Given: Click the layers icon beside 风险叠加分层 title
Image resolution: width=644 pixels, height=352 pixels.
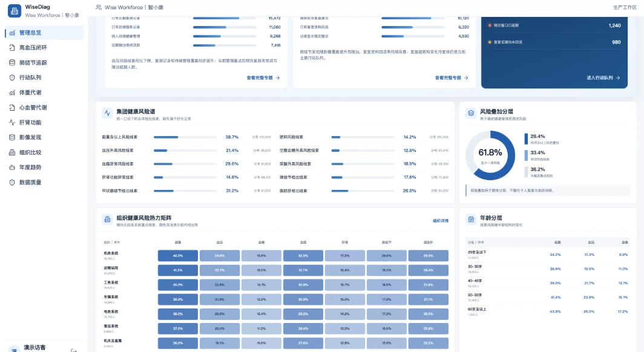Looking at the screenshot, I should point(471,113).
